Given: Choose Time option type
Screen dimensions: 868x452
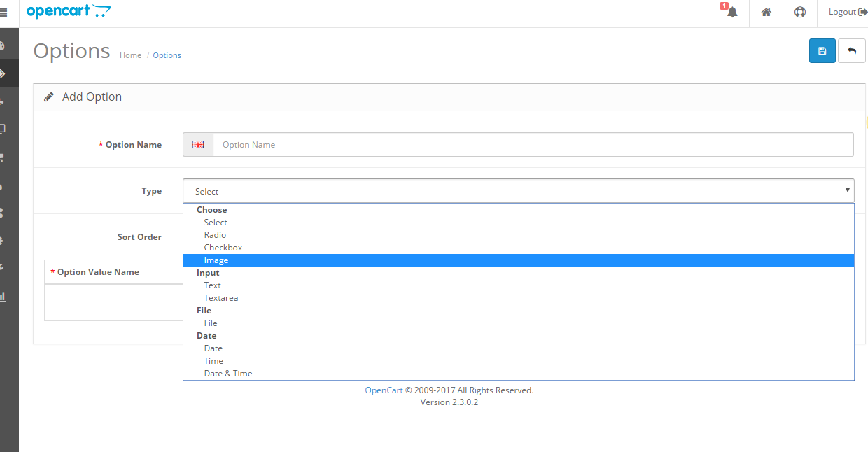Looking at the screenshot, I should click(519, 361).
